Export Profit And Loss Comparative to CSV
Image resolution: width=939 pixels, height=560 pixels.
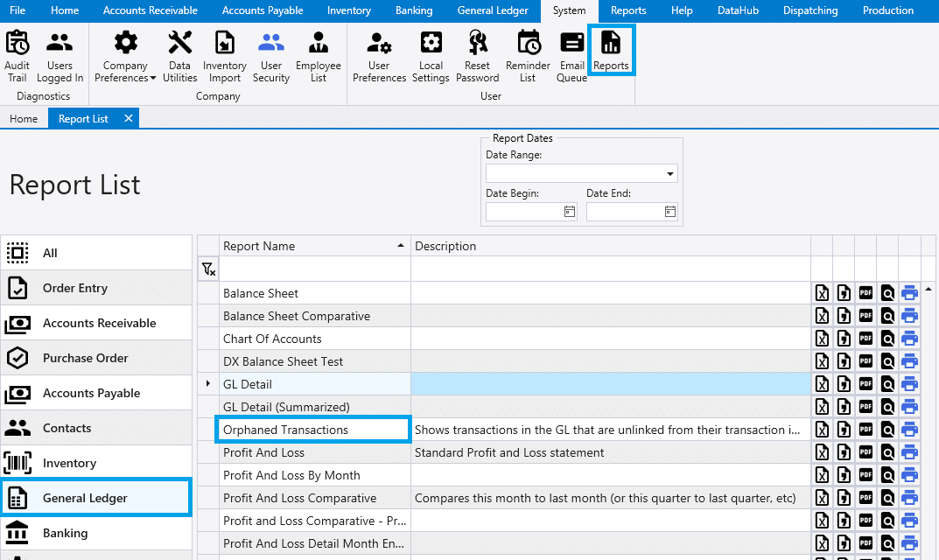pyautogui.click(x=844, y=498)
